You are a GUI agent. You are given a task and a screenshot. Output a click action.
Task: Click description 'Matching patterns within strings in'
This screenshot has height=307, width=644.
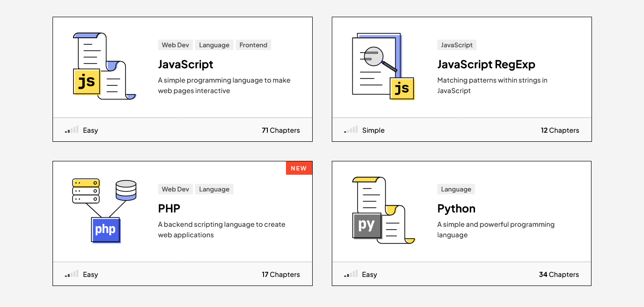tap(492, 80)
